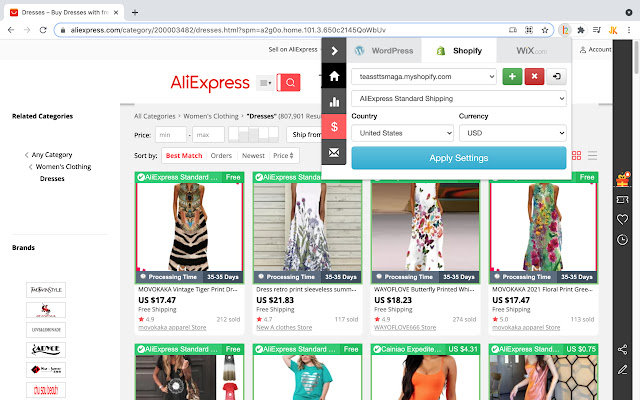Open the store selection dropdown teassttsmaga.myshopify.com

[x=424, y=76]
